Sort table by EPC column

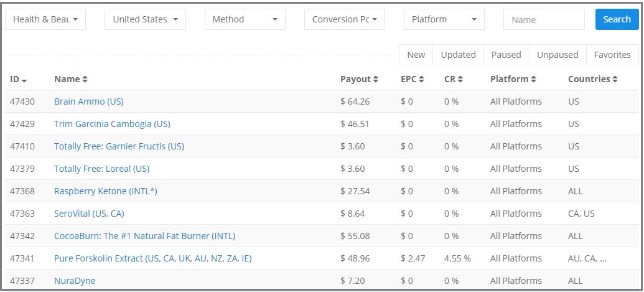click(x=413, y=79)
